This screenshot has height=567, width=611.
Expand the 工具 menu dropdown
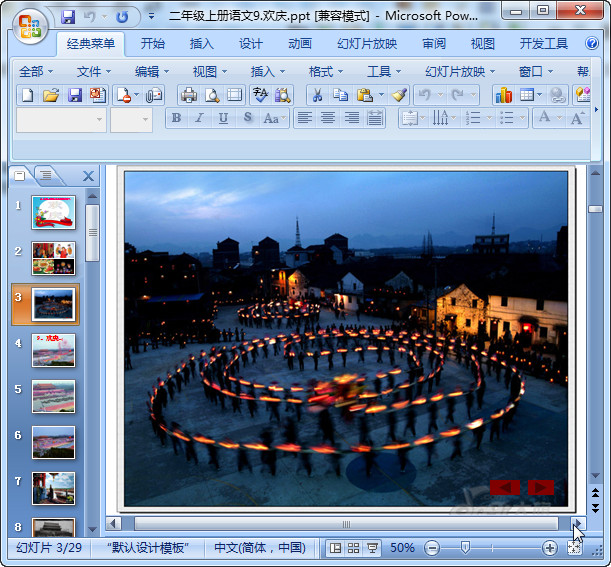pyautogui.click(x=385, y=71)
